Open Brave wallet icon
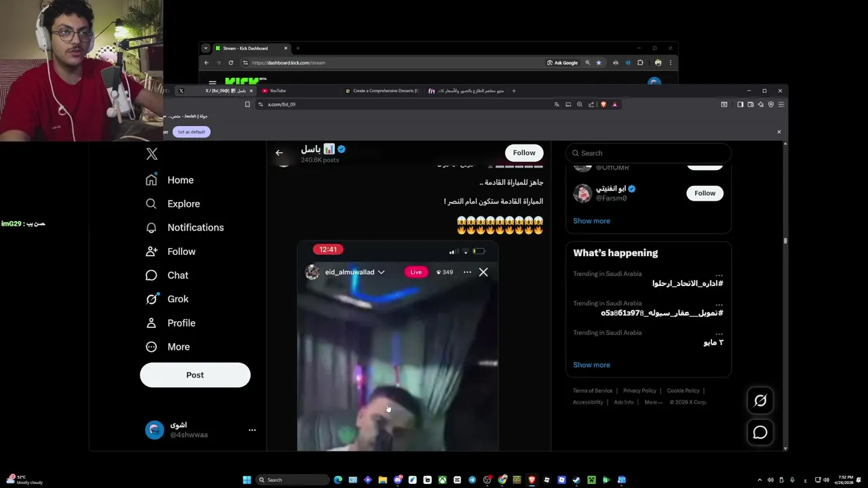The height and width of the screenshot is (488, 868). pos(751,104)
